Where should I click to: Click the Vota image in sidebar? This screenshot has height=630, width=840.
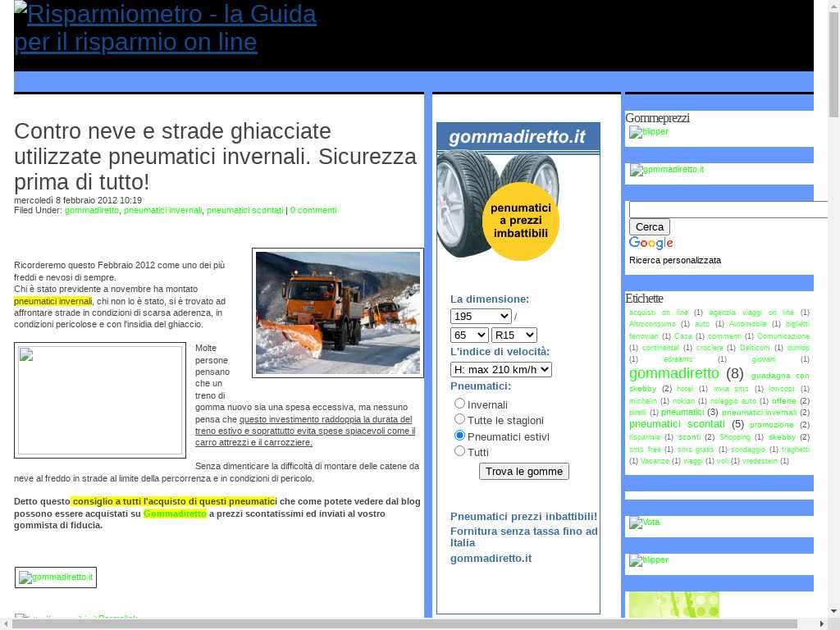click(x=645, y=523)
